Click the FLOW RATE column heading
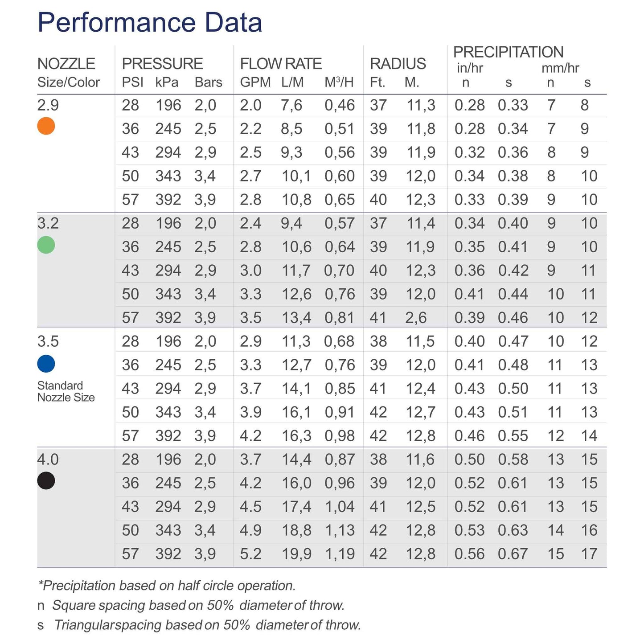This screenshot has height=644, width=644. coord(281,64)
